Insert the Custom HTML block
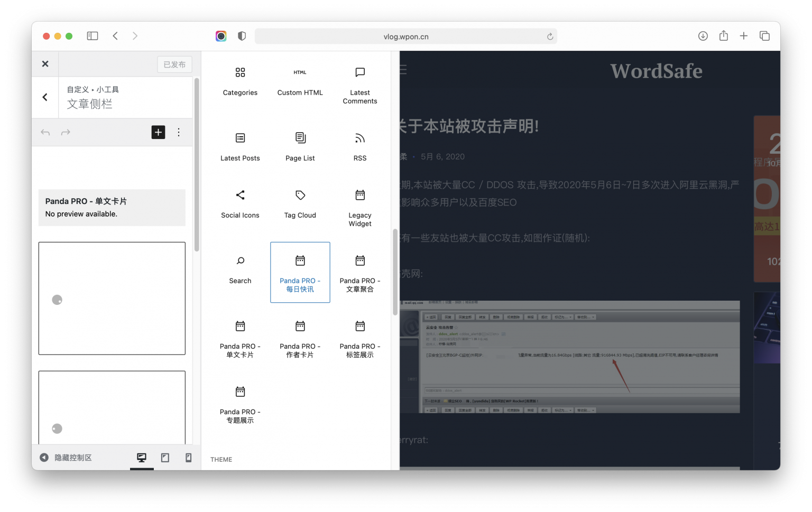812x512 pixels. pyautogui.click(x=300, y=81)
